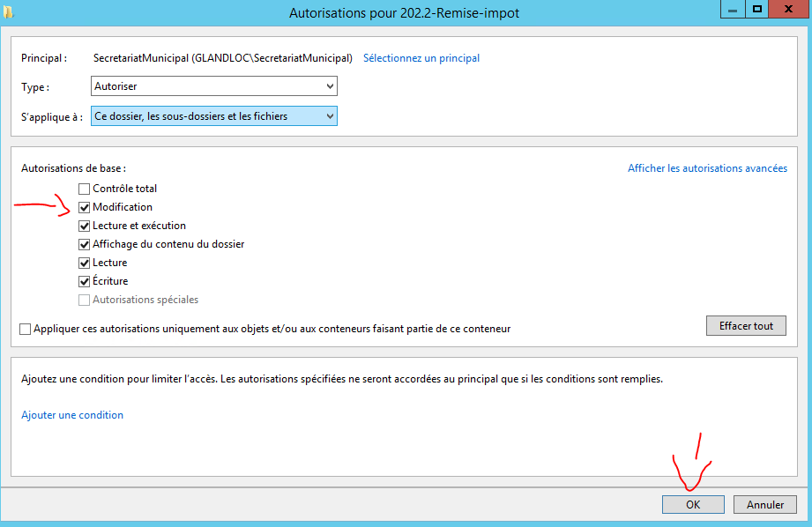Click the 'Sélectionnez un principal' link
Viewport: 812px width, 527px height.
coord(421,58)
